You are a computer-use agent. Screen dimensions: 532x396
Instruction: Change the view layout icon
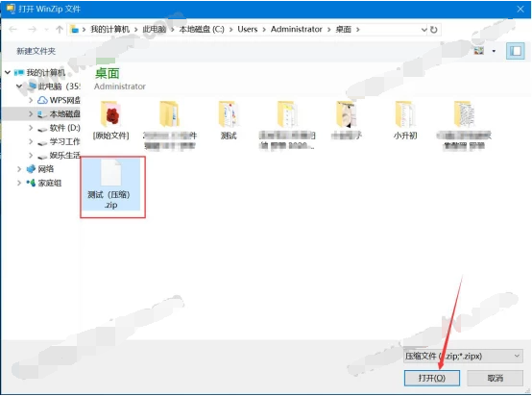tap(479, 51)
